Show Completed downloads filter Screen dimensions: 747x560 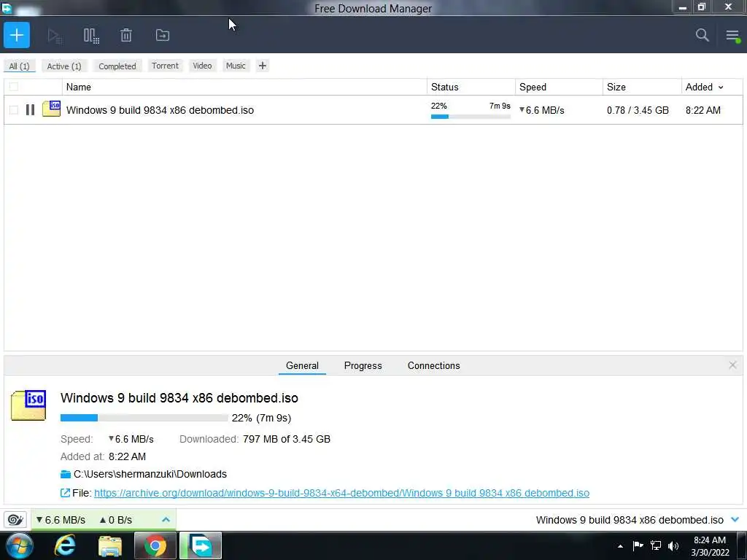117,66
